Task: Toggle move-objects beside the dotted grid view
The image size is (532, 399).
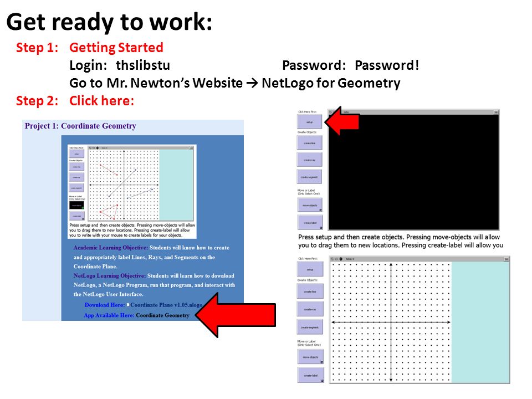Action: pos(311,357)
